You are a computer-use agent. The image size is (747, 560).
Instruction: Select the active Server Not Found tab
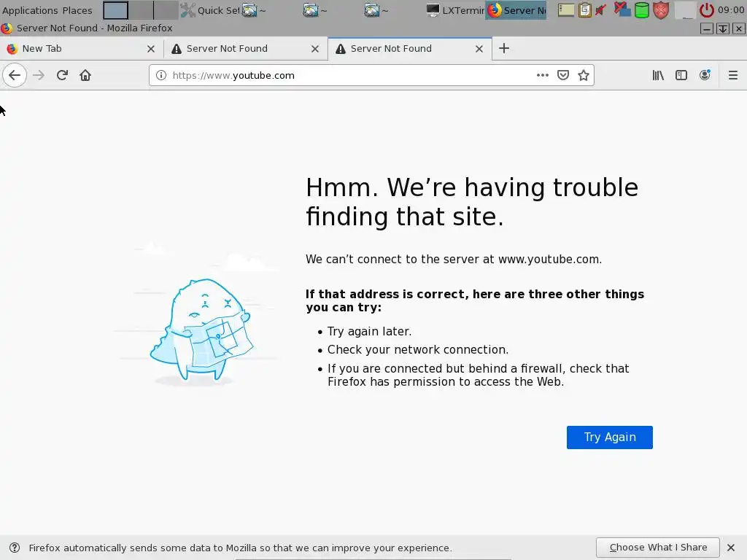410,49
